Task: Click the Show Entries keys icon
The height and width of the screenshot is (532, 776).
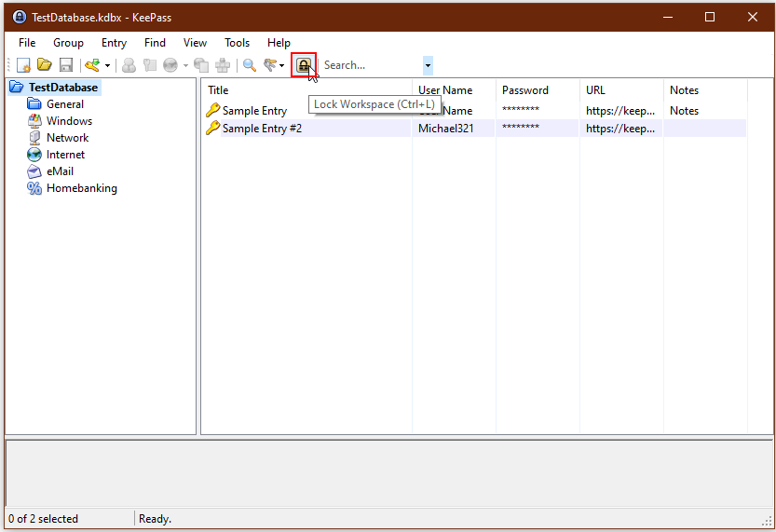Action: [x=270, y=65]
